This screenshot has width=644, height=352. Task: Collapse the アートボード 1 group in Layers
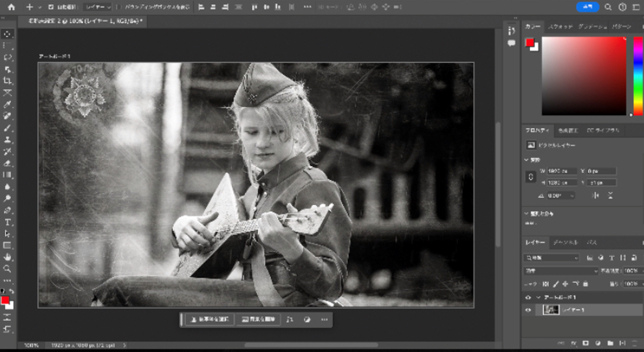[x=537, y=297]
